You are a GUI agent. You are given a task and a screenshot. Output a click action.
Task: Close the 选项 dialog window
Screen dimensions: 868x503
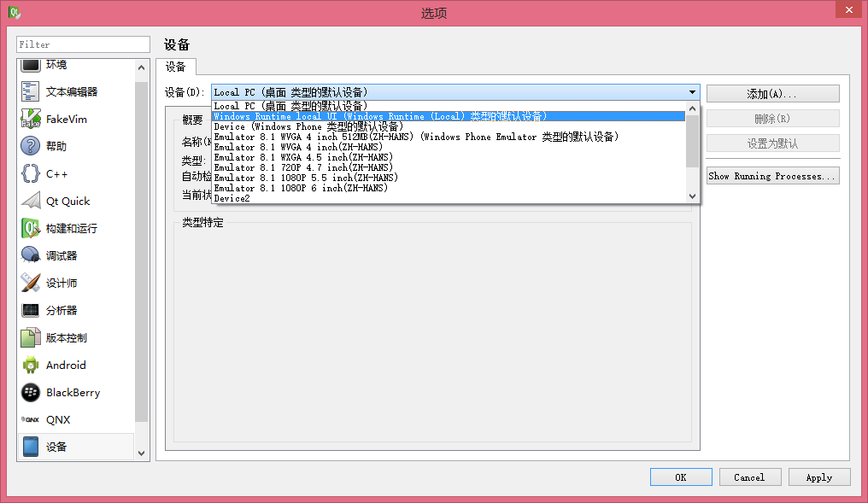pos(848,10)
